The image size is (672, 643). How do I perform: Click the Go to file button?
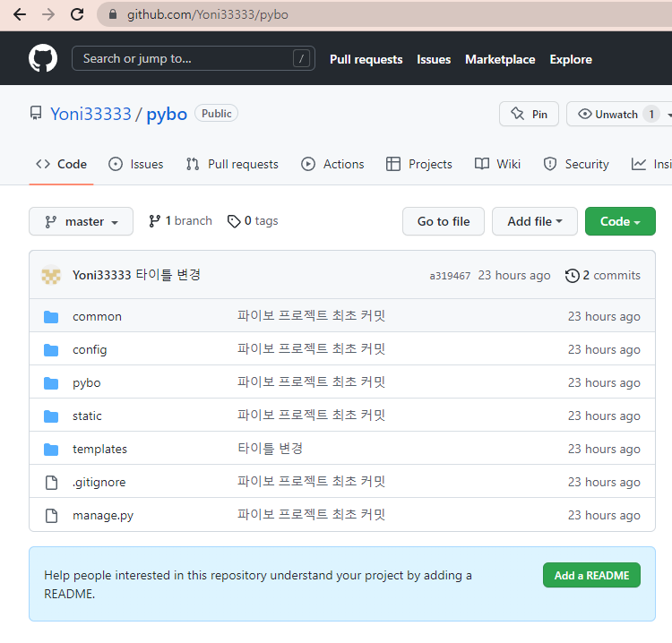(444, 221)
